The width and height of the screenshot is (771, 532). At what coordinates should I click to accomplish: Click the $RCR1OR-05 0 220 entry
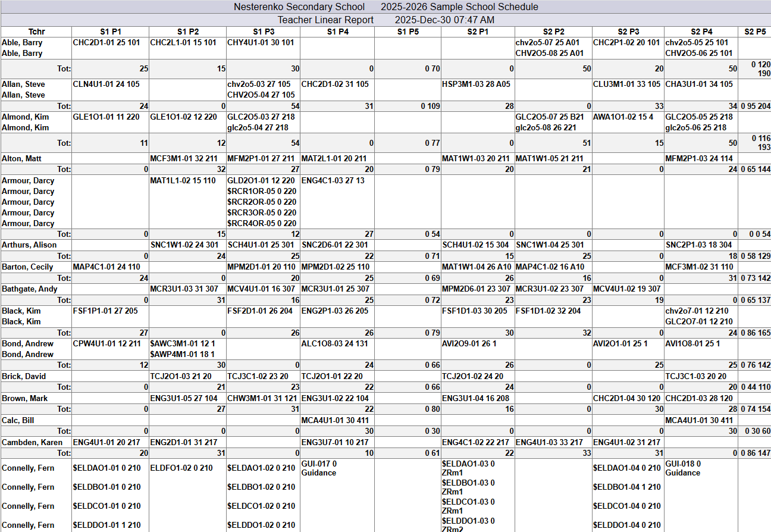pos(261,192)
